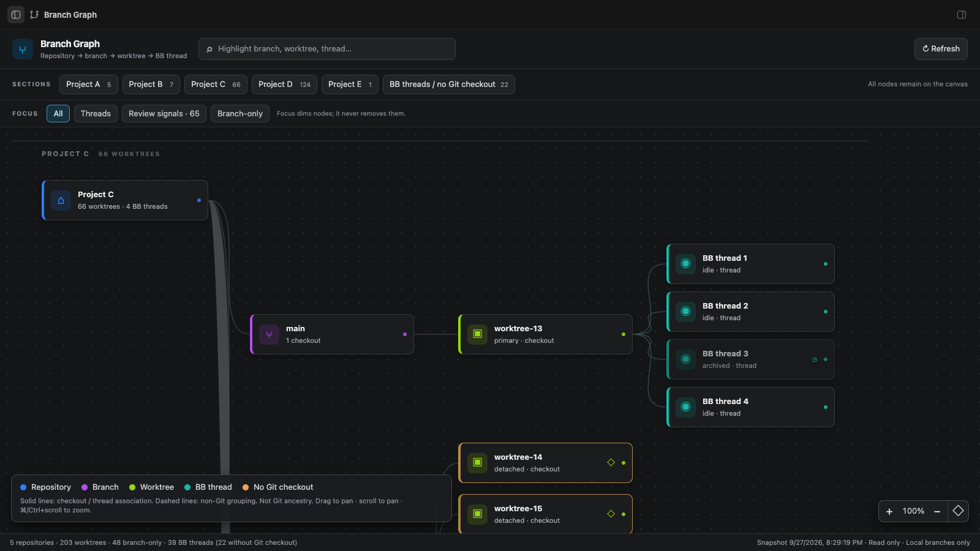Screen dimensions: 980x551
Task: Click the Branch Graph header logo icon
Action: pyautogui.click(x=23, y=49)
